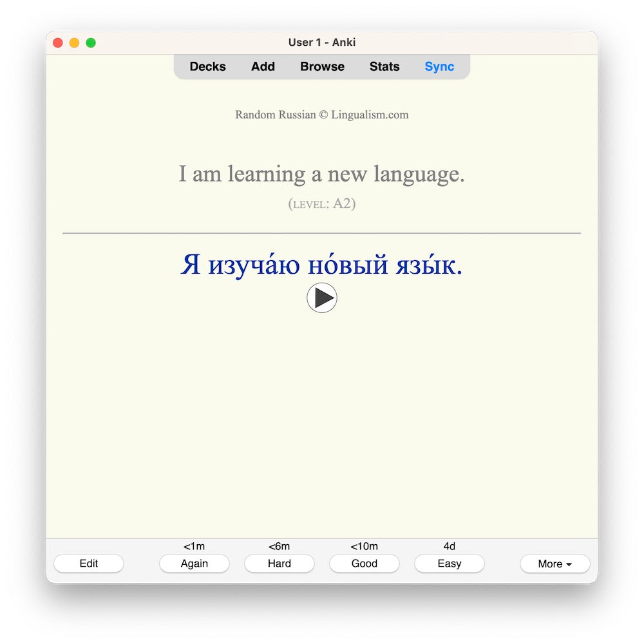Minimize the Anki window with yellow button
This screenshot has width=644, height=644.
(74, 43)
